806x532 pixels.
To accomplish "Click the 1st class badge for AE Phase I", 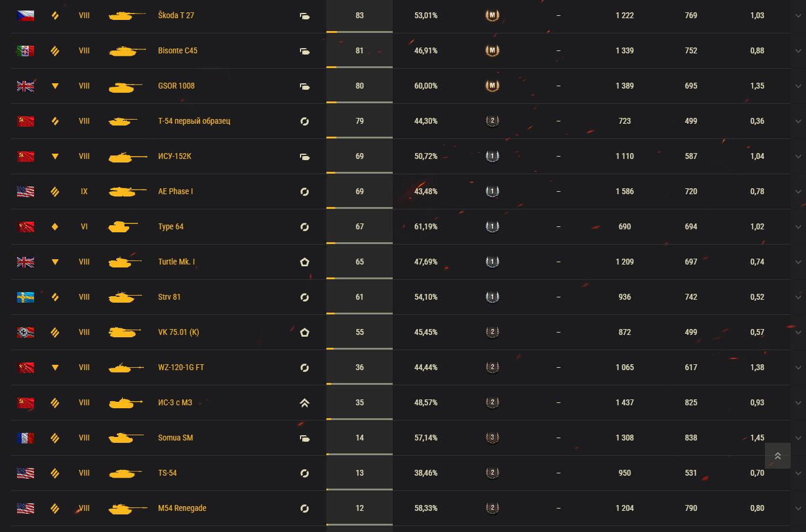I will point(492,192).
